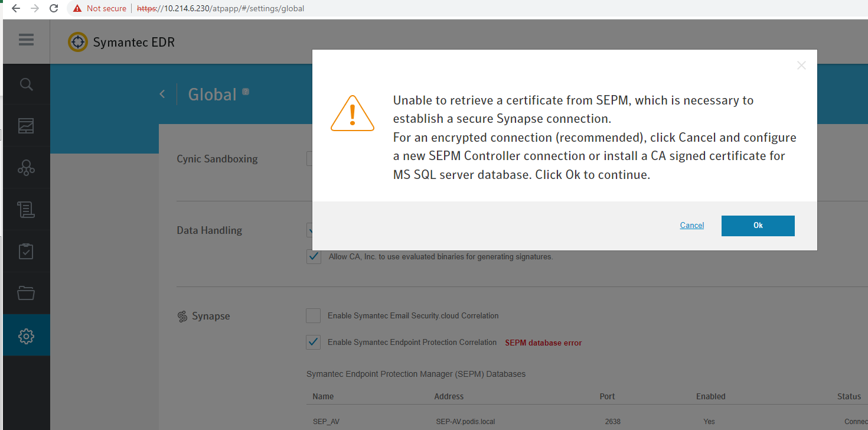The width and height of the screenshot is (868, 430).
Task: Click the SEP-AV.podis.local address cell
Action: pos(465,422)
